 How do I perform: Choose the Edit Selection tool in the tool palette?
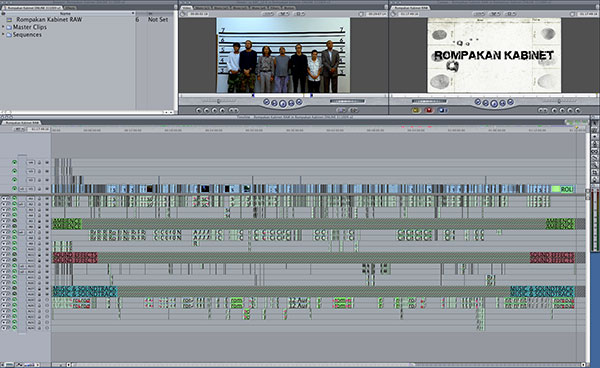point(595,130)
